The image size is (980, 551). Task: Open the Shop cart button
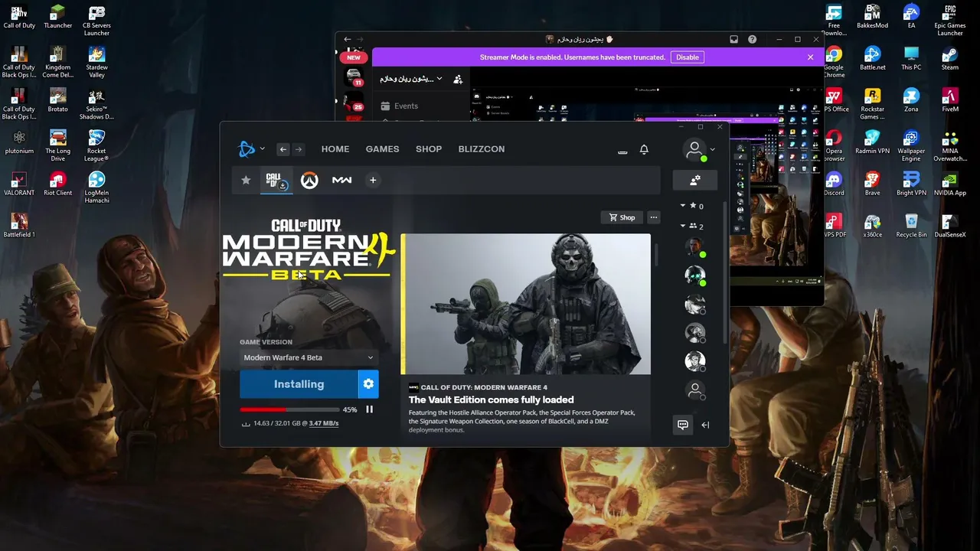[622, 217]
